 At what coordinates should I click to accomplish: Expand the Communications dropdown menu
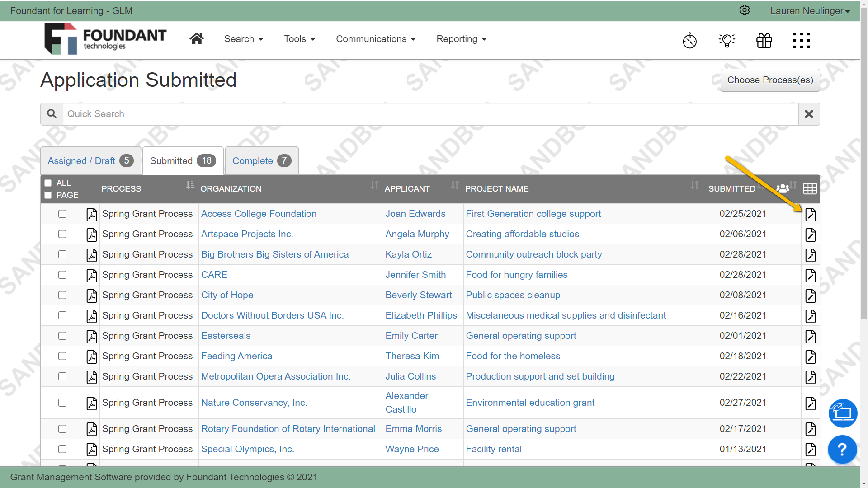[376, 39]
